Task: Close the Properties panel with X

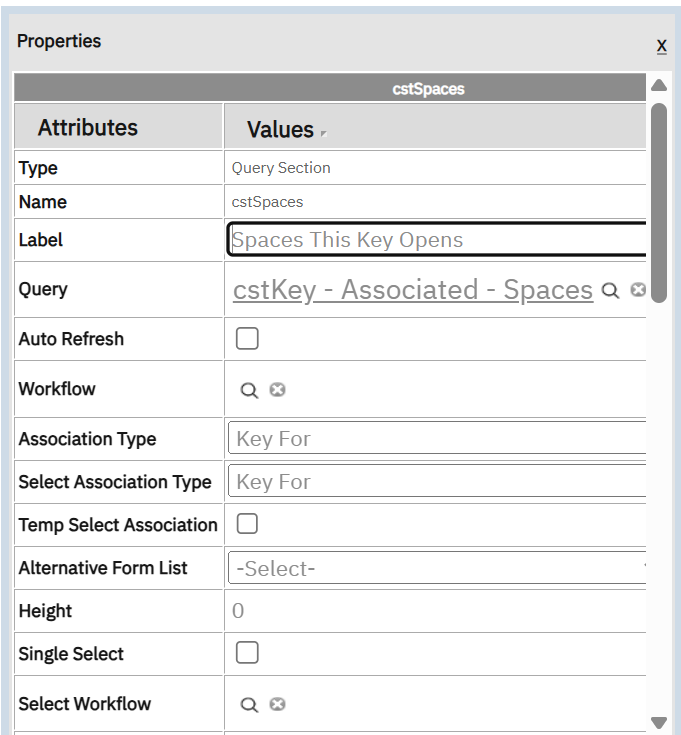Action: coord(661,46)
